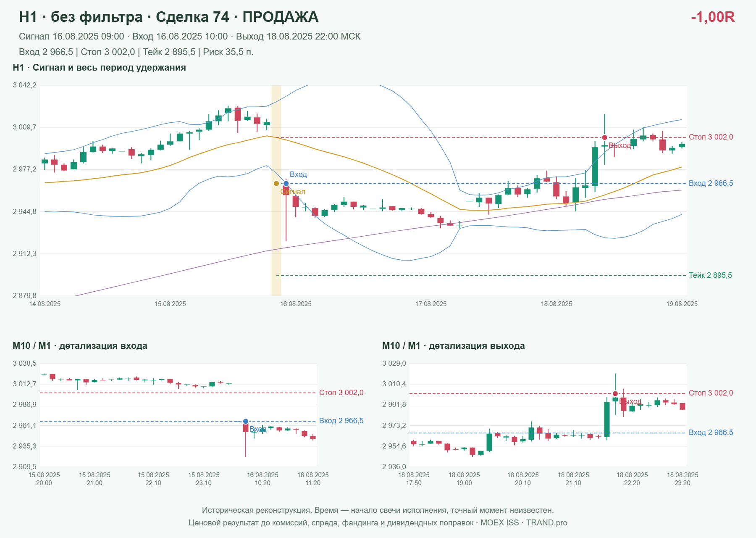Click the red exit dot in exit detail chart
Viewport: 756px width, 538px height.
[x=615, y=394]
